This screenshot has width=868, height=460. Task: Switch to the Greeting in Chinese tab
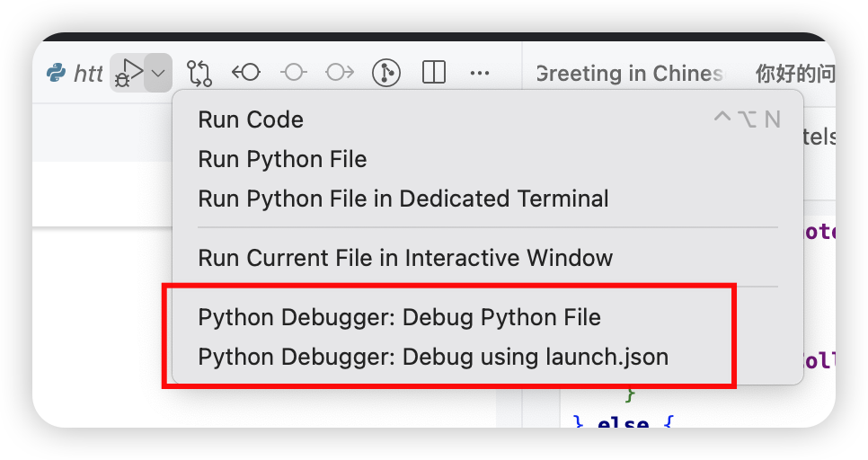629,73
